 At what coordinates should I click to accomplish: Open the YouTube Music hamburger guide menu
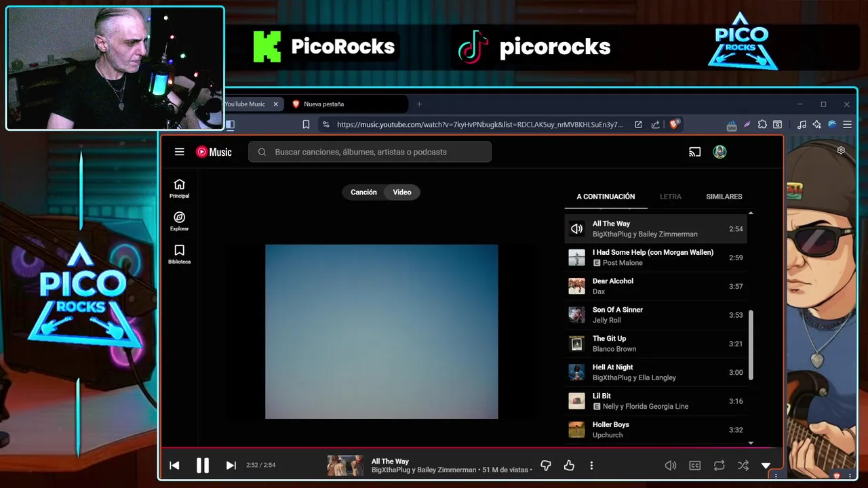point(179,152)
